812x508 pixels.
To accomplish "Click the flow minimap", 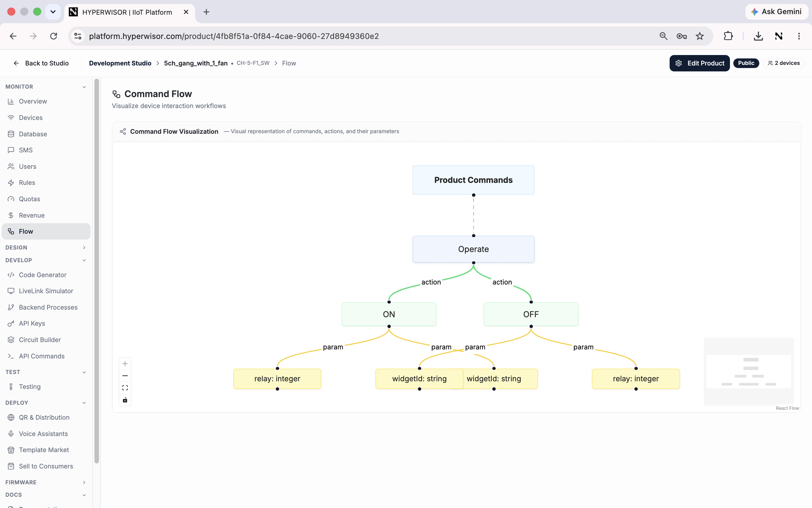I will click(x=749, y=371).
